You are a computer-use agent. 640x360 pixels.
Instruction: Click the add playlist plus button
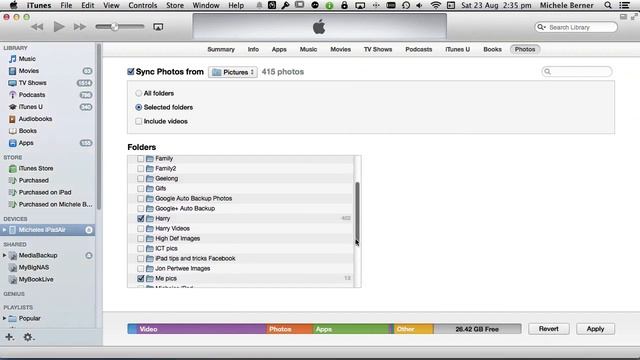tap(9, 337)
